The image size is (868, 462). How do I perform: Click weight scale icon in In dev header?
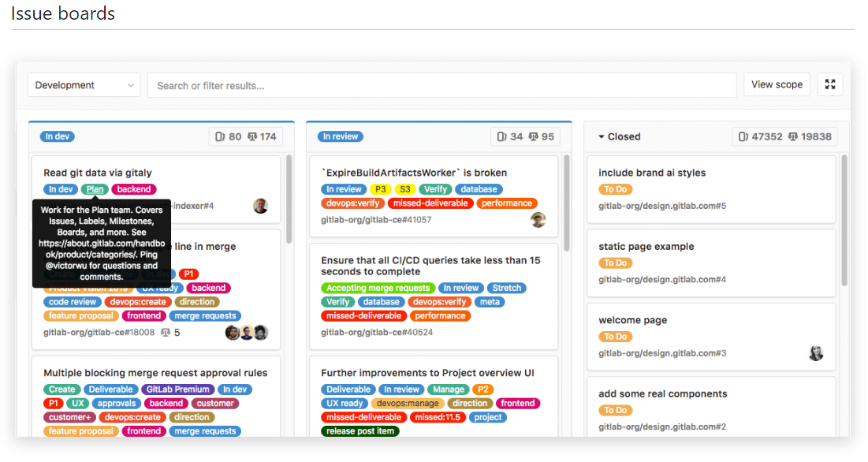click(252, 136)
